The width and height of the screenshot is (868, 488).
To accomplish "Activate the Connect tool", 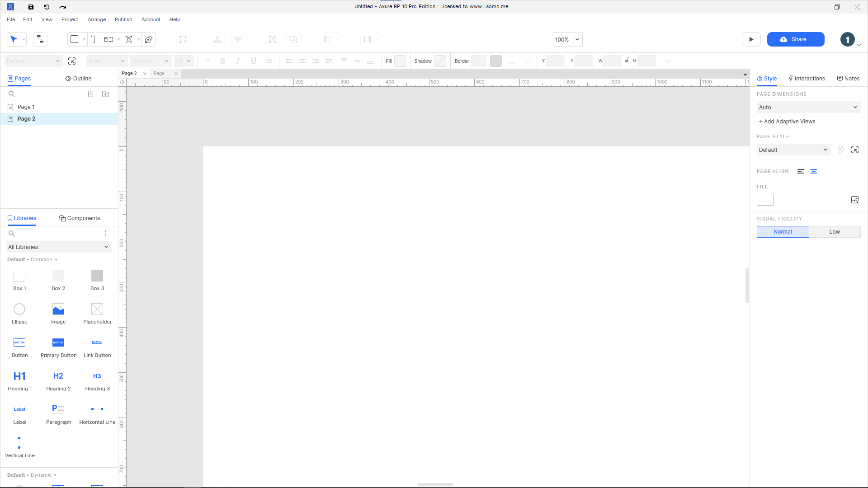I will [40, 39].
